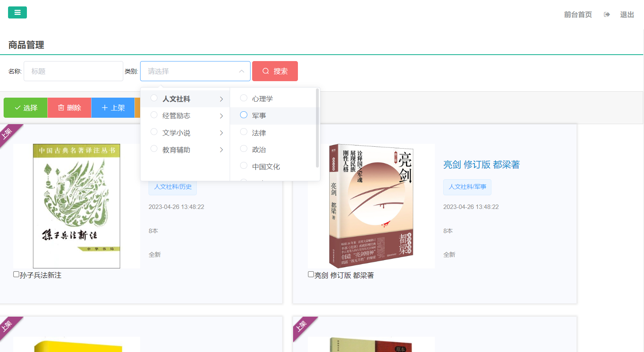Screen dimensions: 644x352
Task: Select the 政治 radio button
Action: [244, 149]
